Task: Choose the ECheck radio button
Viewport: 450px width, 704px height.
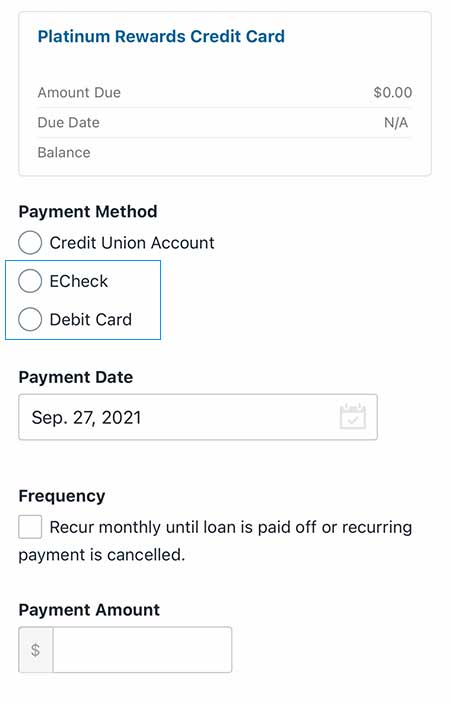Action: coord(30,281)
